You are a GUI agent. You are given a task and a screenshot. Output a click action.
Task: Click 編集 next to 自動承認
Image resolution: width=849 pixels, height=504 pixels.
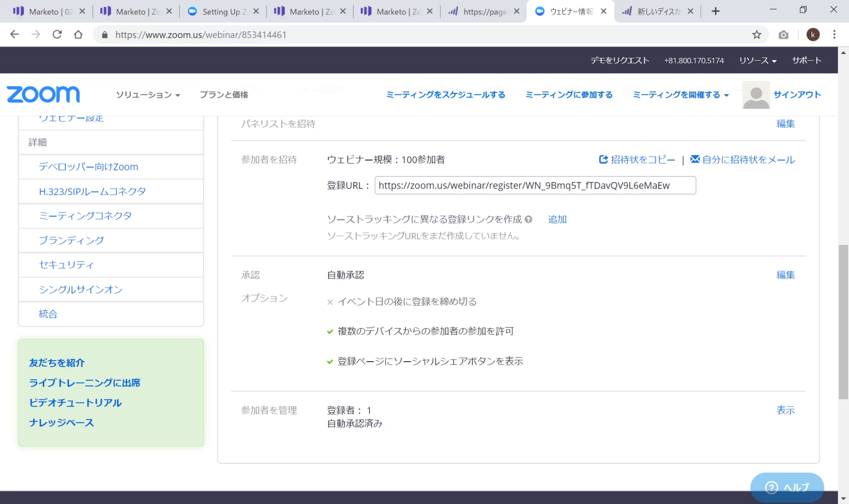pos(786,275)
